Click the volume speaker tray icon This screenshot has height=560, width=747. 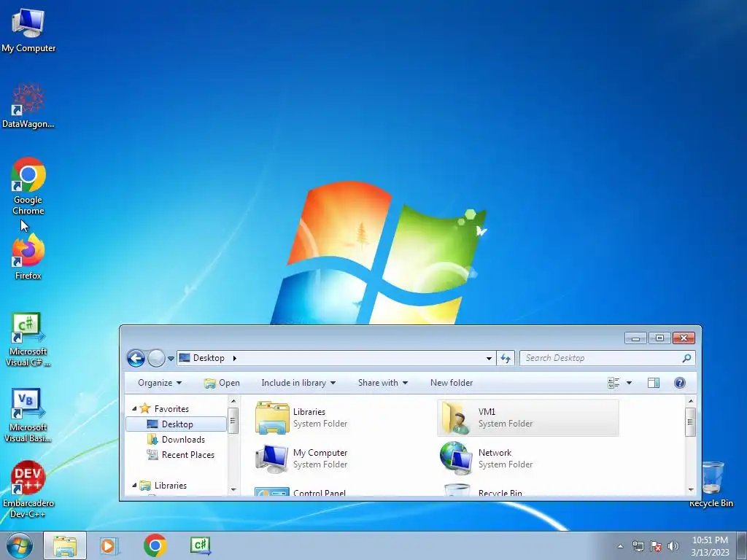click(673, 546)
